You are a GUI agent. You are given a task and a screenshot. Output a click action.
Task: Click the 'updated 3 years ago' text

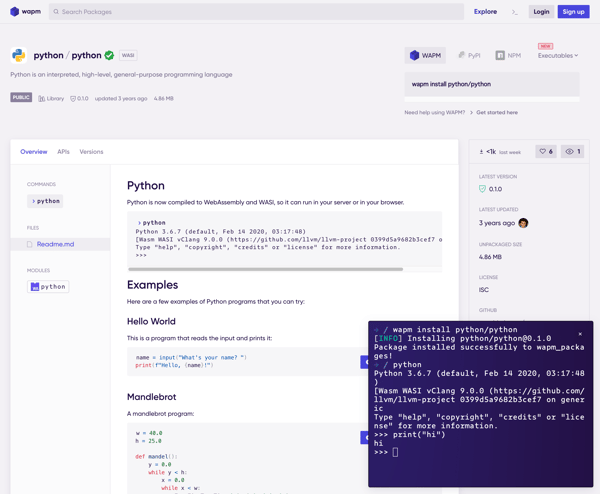coord(121,99)
